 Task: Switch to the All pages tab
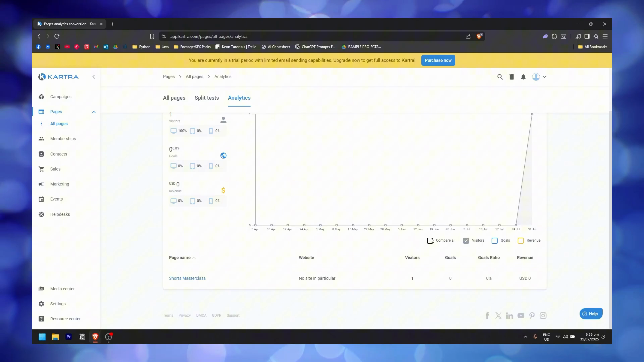coord(174,98)
